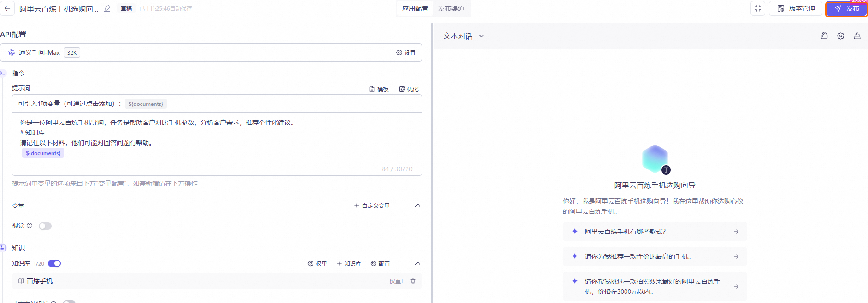Open knowledge base 配置 settings

coord(380,263)
